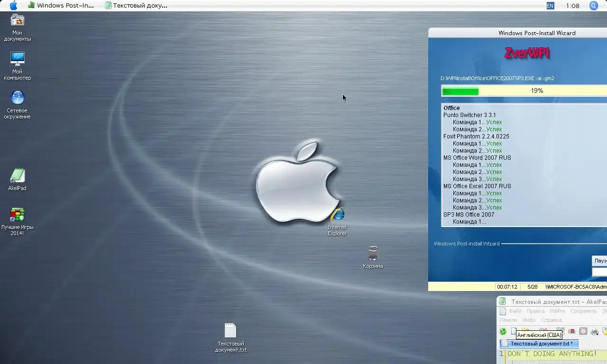Click the green round icon in AkelPad toolbar
The height and width of the screenshot is (364, 607).
click(x=503, y=331)
